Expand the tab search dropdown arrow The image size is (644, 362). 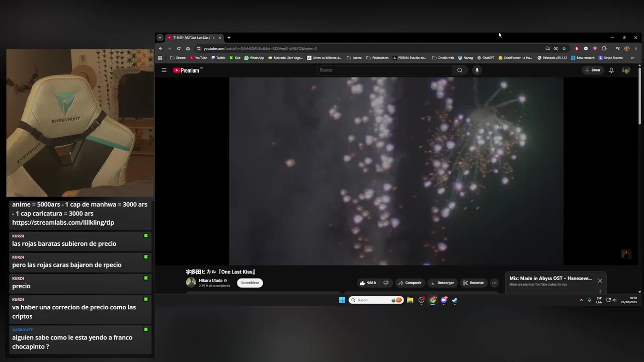coord(160,38)
